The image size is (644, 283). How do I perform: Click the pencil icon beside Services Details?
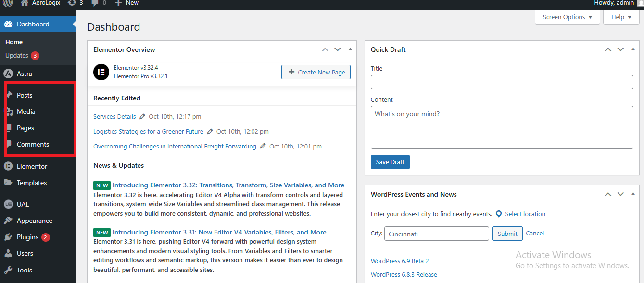pos(142,117)
